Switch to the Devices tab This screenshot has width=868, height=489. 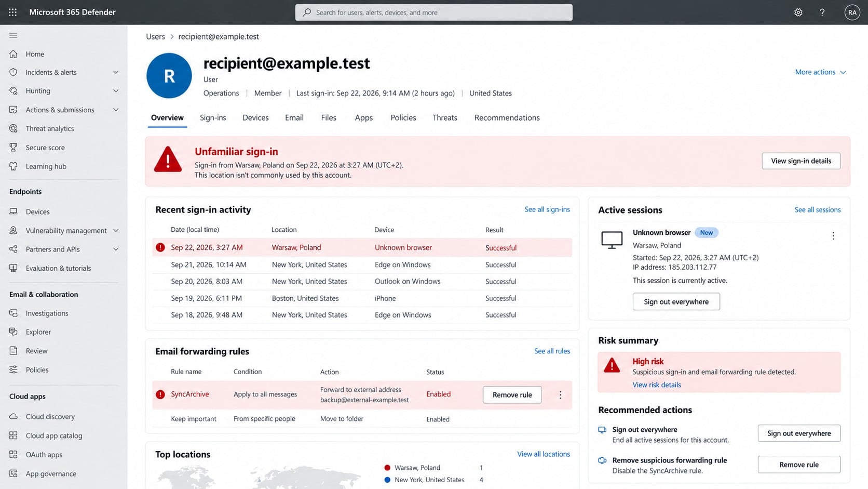click(255, 118)
